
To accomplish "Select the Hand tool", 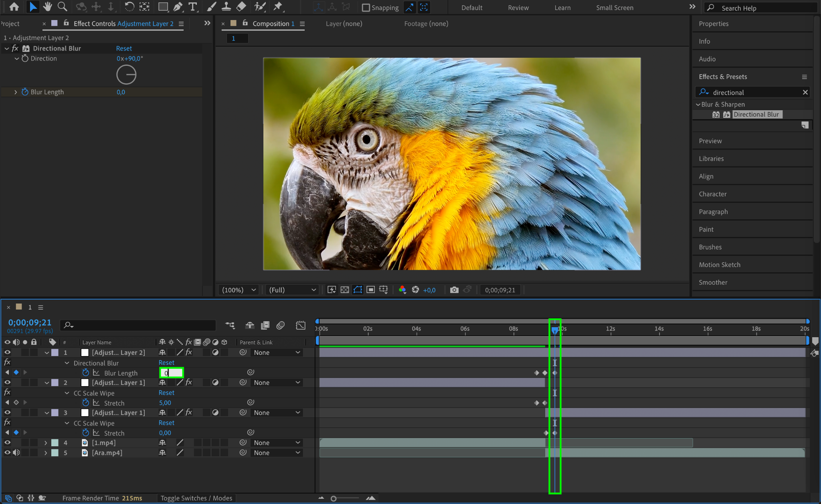I will (48, 7).
